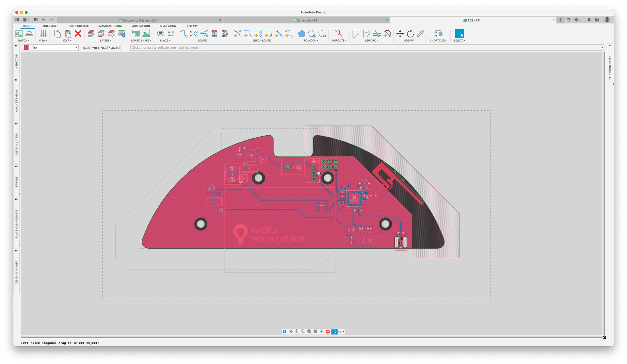Click the Ripup unroute tool

(339, 34)
